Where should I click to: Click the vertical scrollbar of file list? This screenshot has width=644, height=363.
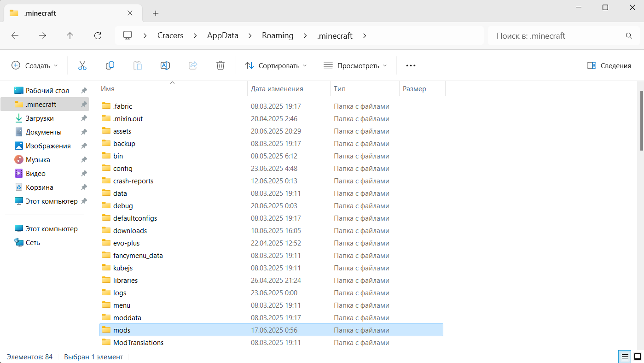coord(642,121)
